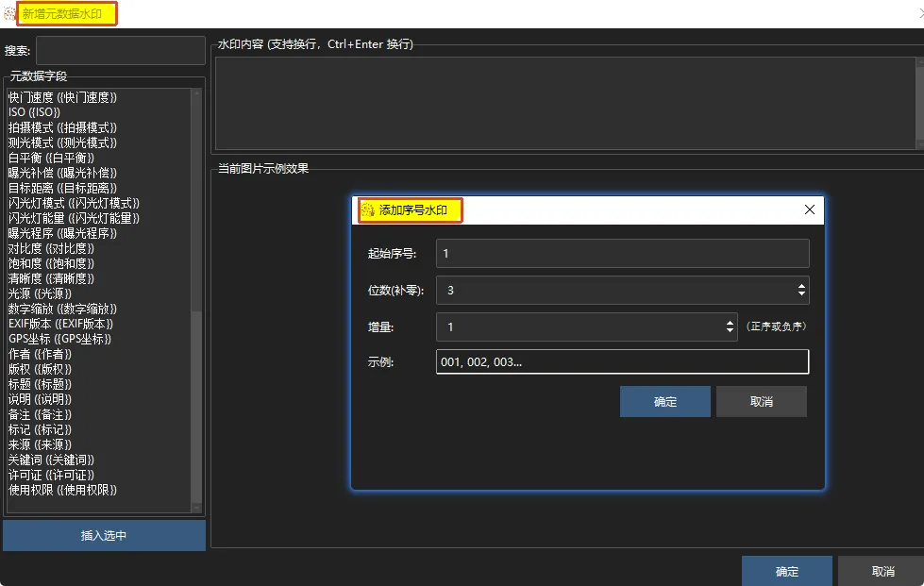The image size is (924, 586).
Task: Click 确定 in 新增元数据水印 window
Action: [x=787, y=571]
